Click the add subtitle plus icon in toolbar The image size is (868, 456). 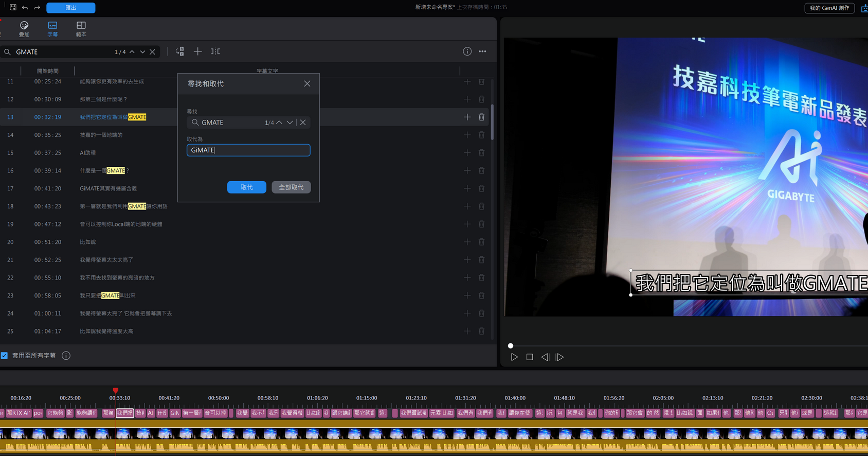point(197,51)
